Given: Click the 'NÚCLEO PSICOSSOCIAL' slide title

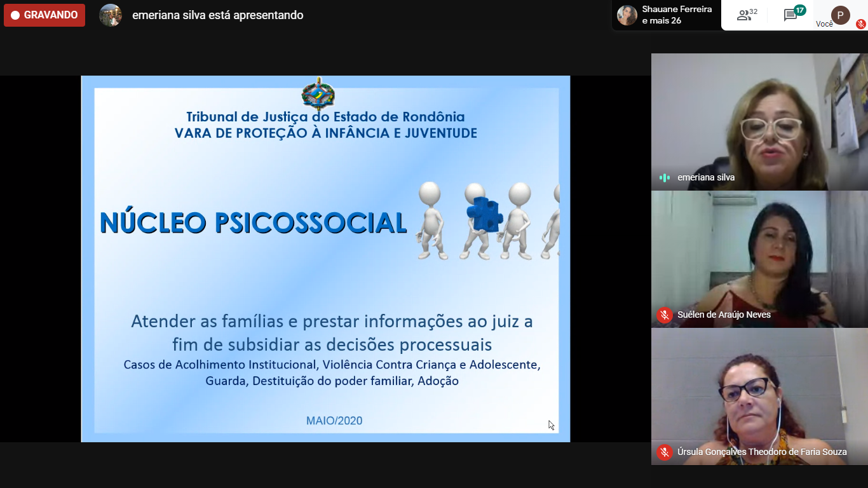Looking at the screenshot, I should pos(253,223).
